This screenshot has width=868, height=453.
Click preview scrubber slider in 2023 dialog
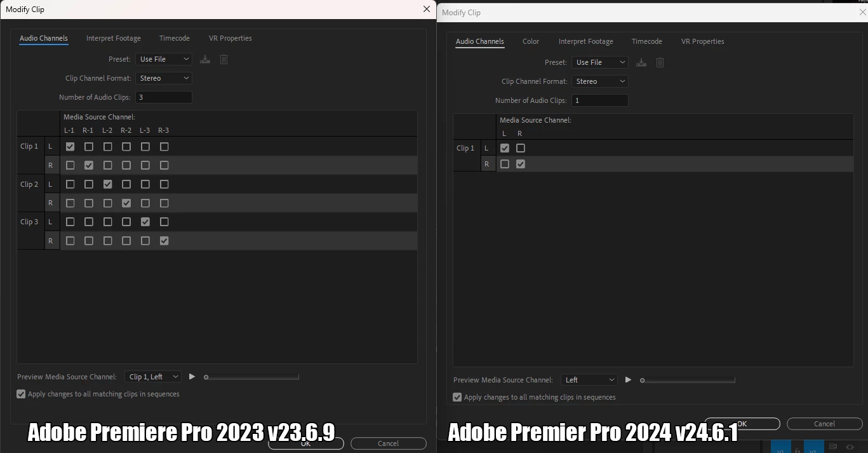tap(251, 377)
